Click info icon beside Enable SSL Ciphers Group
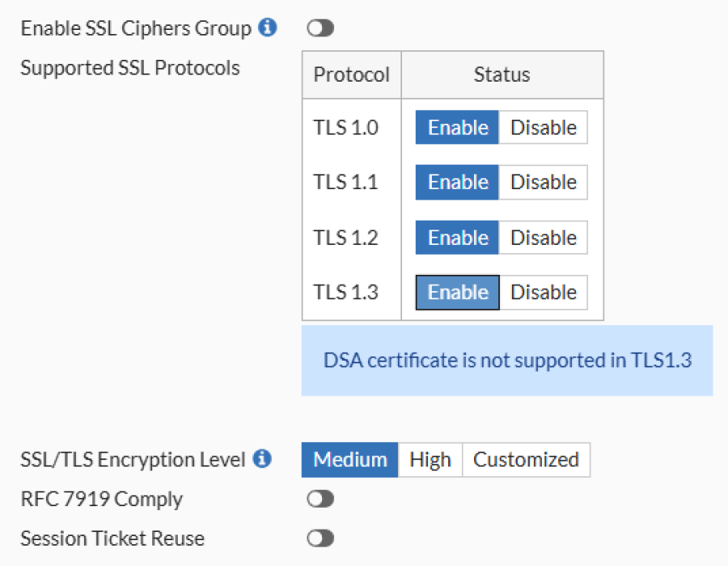The width and height of the screenshot is (728, 566). [x=268, y=27]
